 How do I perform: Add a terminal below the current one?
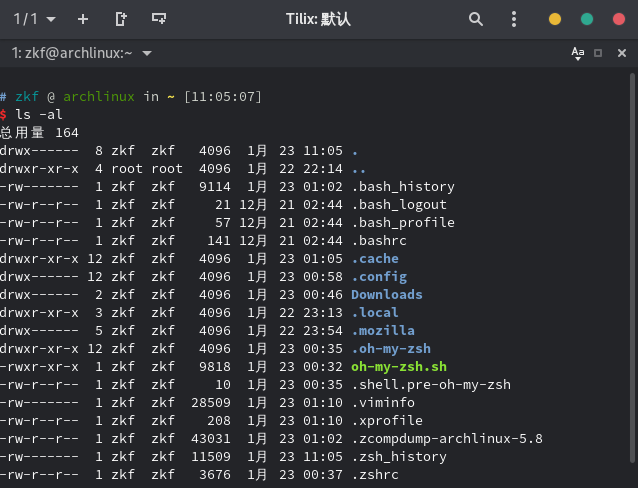(158, 19)
